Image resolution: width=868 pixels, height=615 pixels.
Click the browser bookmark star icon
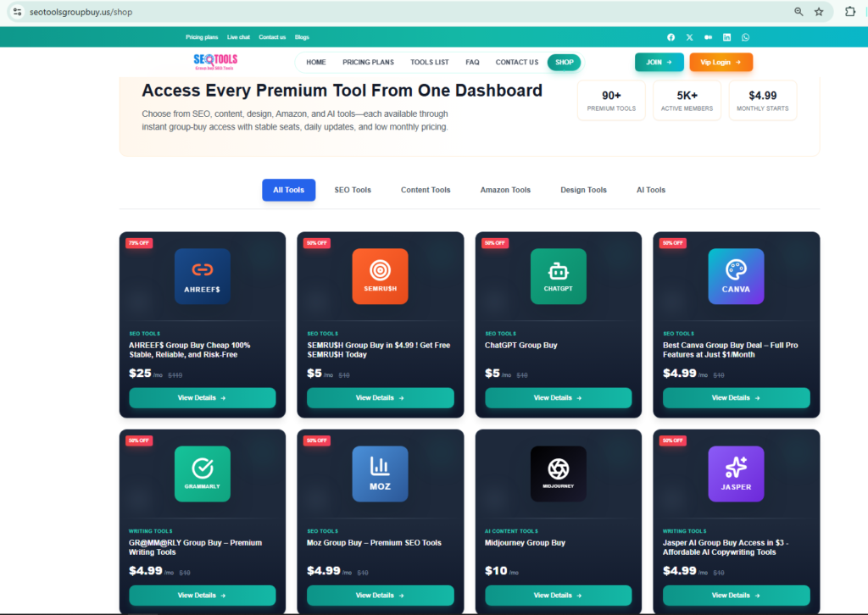click(819, 12)
